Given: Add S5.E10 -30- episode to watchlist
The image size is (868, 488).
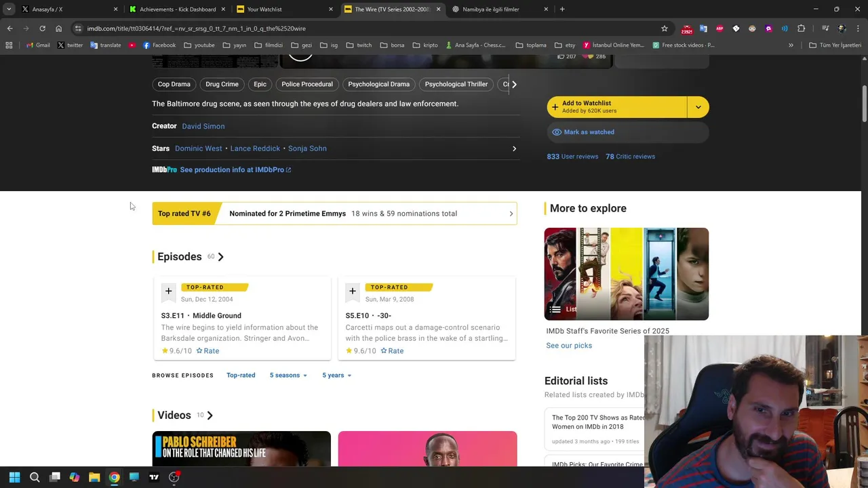Looking at the screenshot, I should click(353, 291).
